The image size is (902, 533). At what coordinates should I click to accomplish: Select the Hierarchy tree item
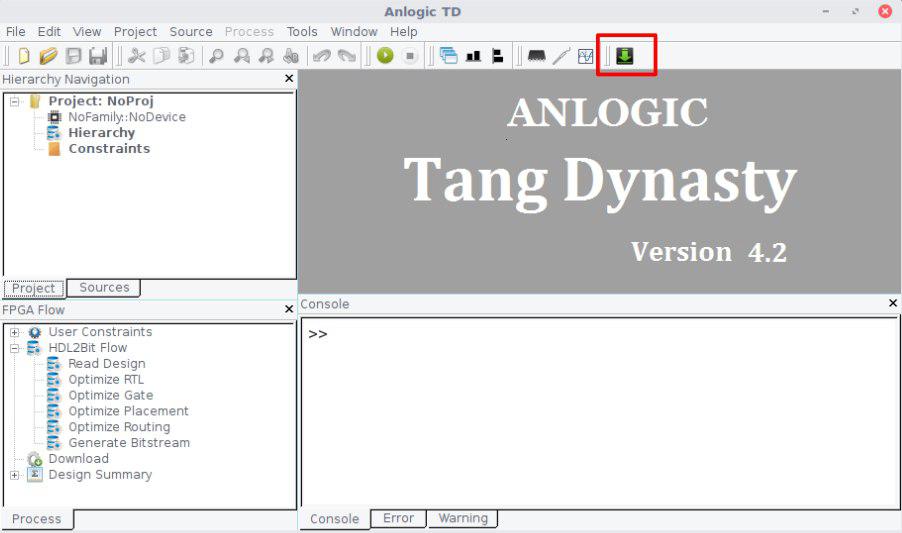pos(102,133)
